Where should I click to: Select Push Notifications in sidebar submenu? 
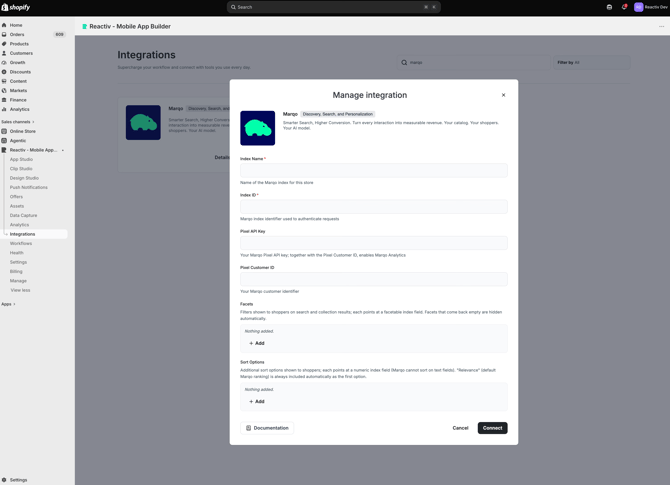coord(29,188)
